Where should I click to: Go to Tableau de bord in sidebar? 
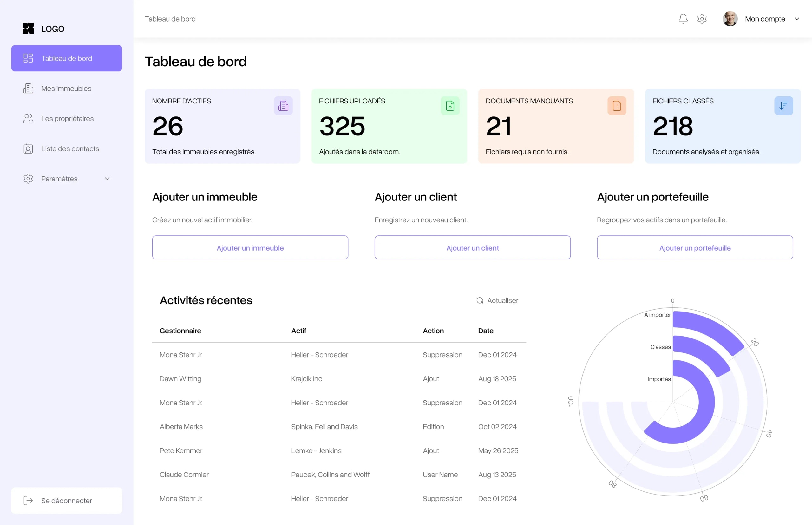tap(67, 58)
